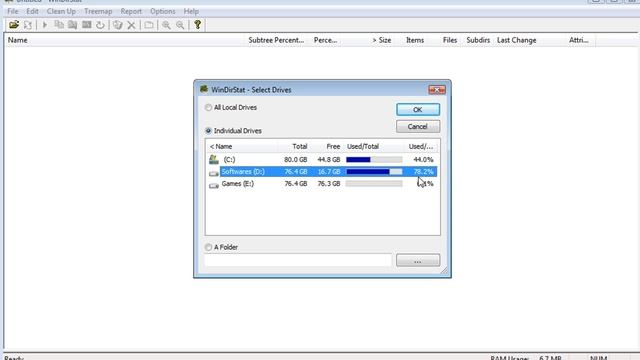Sort drives by Used/Total bar column
This screenshot has width=640, height=360.
click(x=374, y=146)
